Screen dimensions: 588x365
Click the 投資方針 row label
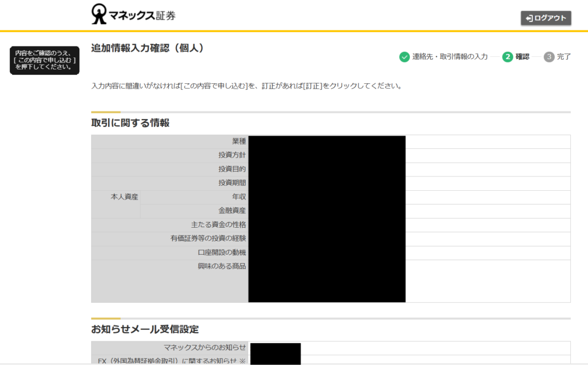tap(232, 155)
